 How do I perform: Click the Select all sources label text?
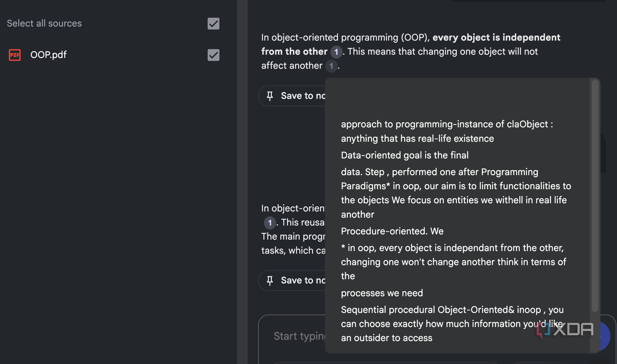(x=44, y=23)
